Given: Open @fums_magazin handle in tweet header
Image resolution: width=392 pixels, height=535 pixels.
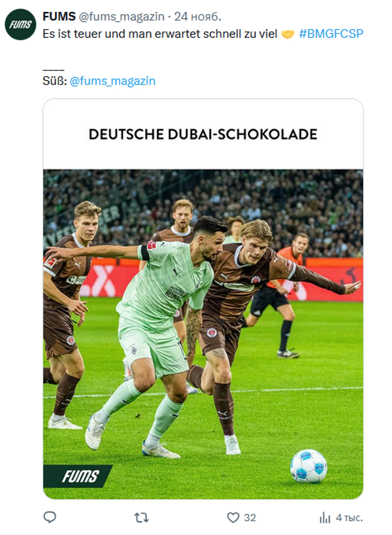Looking at the screenshot, I should [122, 17].
